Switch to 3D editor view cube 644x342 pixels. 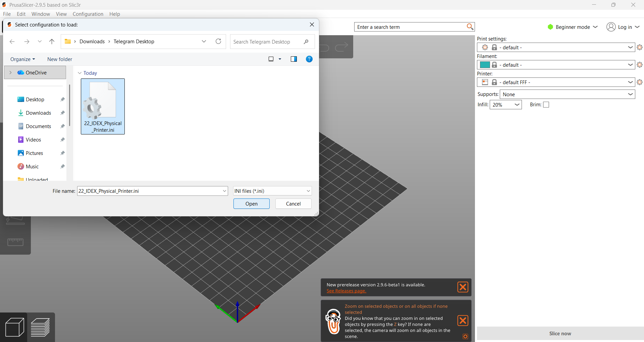[14, 327]
